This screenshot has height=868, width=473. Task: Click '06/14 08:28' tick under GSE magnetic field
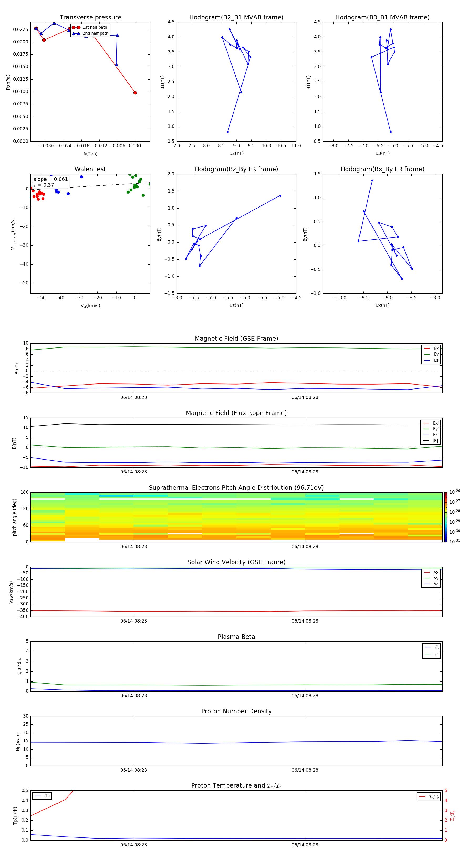(305, 398)
